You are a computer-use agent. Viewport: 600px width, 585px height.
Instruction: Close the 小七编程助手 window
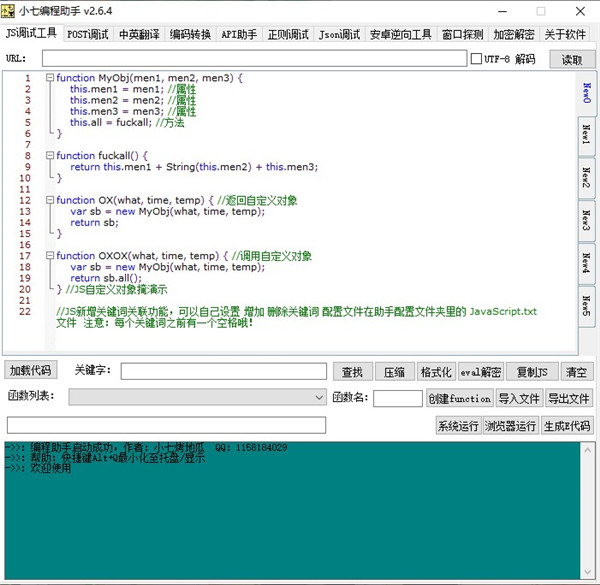[580, 11]
